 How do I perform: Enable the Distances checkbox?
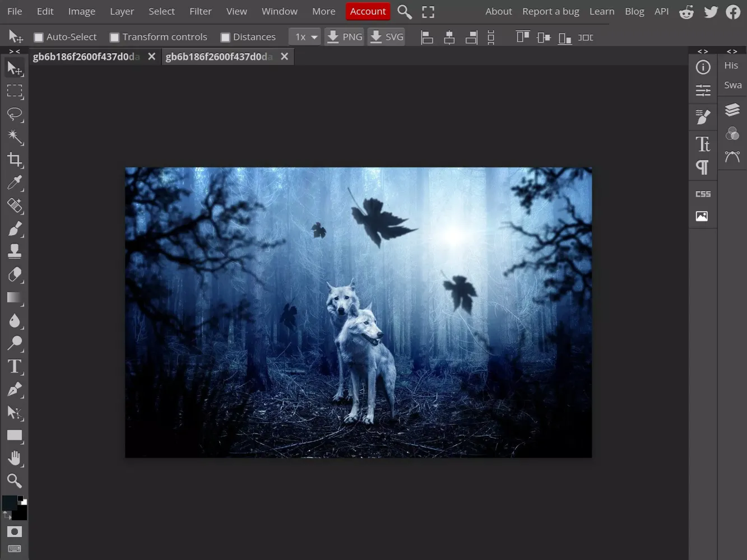click(225, 38)
